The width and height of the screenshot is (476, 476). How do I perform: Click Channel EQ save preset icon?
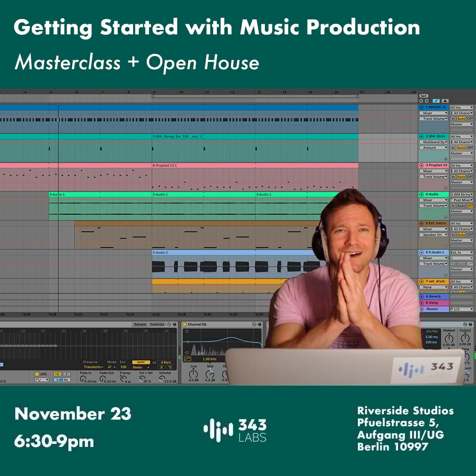[x=260, y=324]
